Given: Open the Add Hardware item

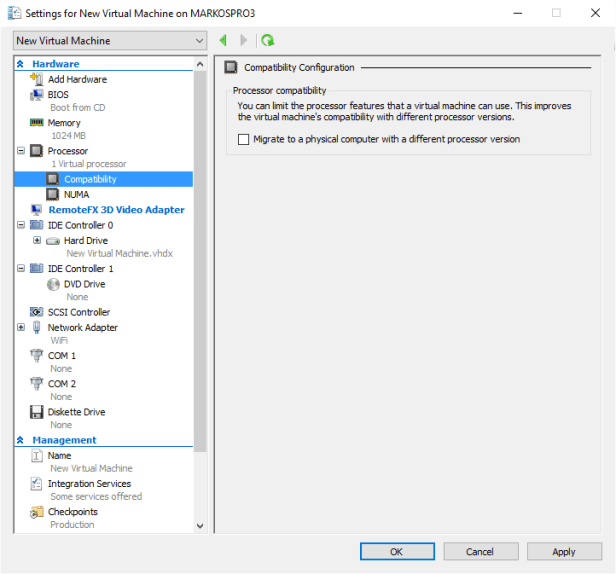Looking at the screenshot, I should tap(77, 80).
